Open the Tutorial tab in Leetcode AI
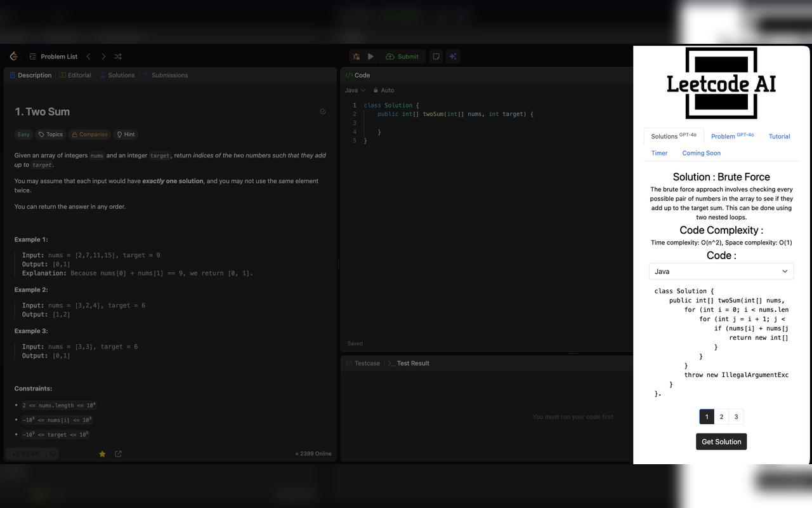This screenshot has height=508, width=812. coord(780,137)
